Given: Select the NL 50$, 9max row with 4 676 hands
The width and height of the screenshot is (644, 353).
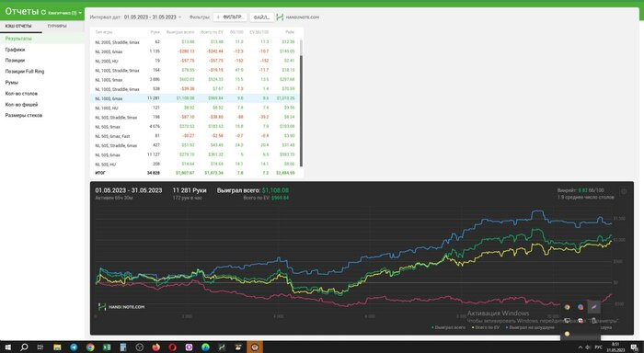Looking at the screenshot, I should [195, 127].
